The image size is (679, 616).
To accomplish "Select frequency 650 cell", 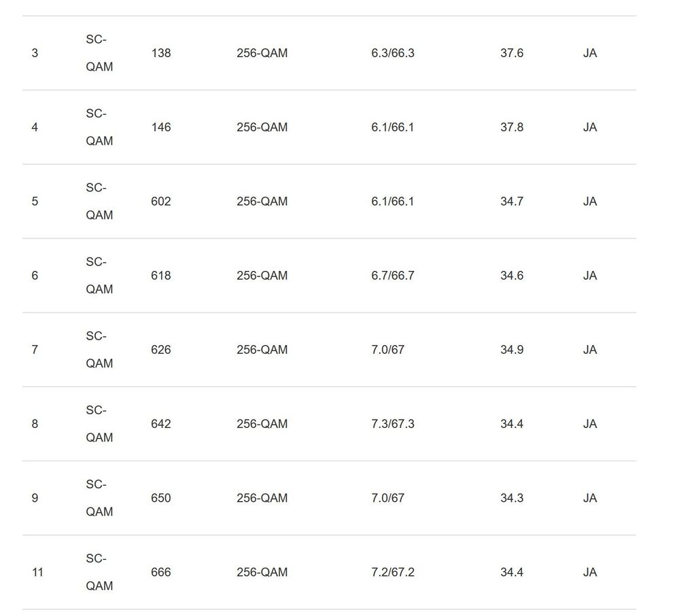I will (161, 498).
